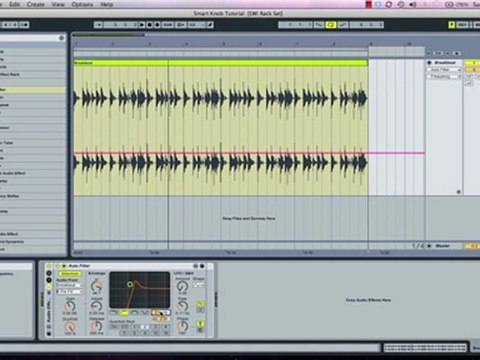Click Drop Audio Effects Here area
Image resolution: width=480 pixels, height=360 pixels.
pos(368,300)
